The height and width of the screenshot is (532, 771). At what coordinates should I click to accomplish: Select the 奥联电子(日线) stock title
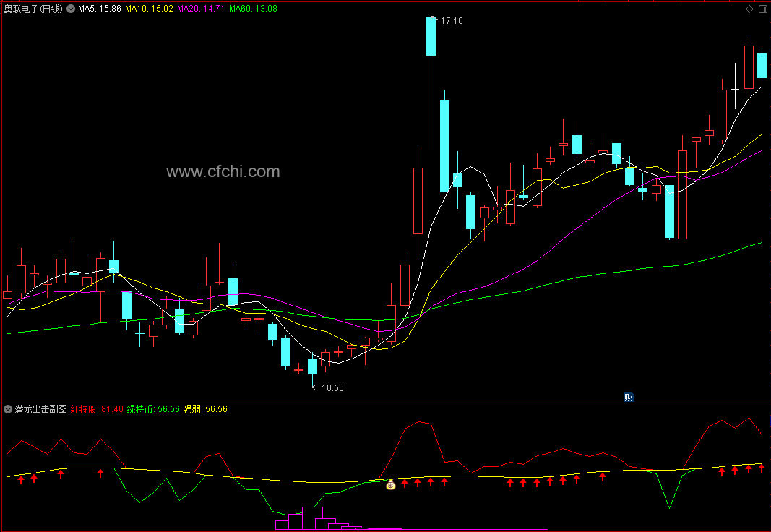(33, 9)
